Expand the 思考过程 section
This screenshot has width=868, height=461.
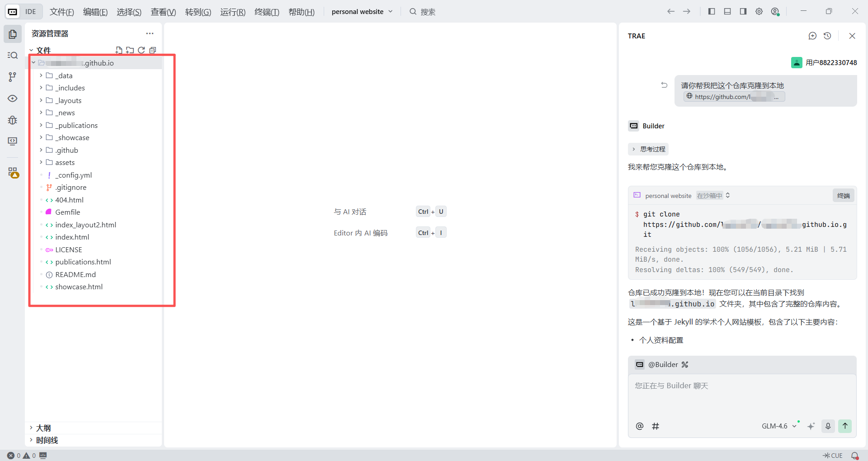648,149
